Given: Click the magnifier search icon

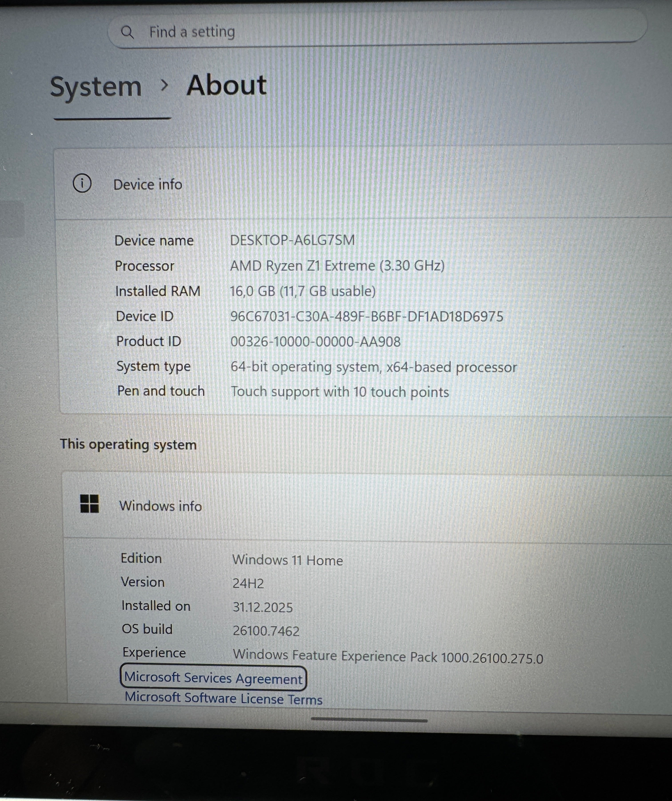Looking at the screenshot, I should 127,32.
